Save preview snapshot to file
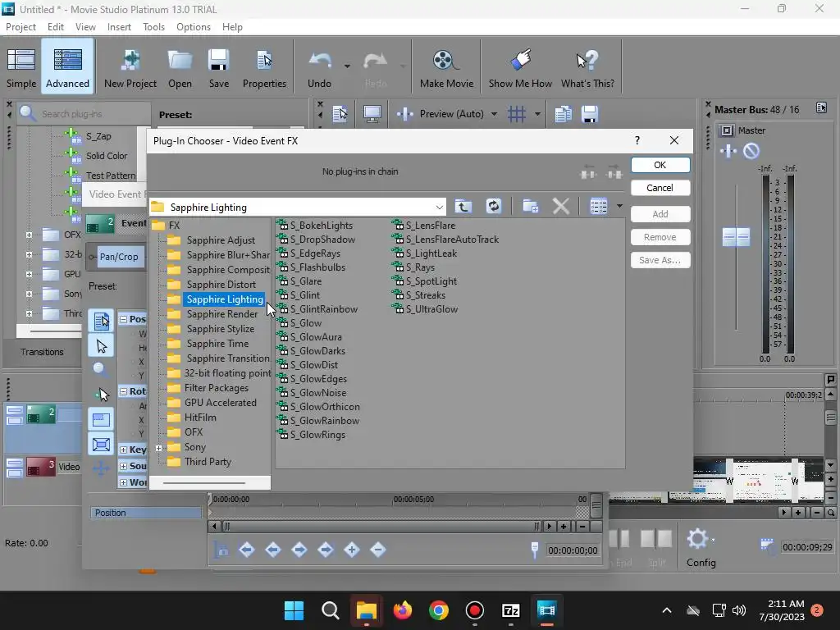The image size is (840, 630). [589, 113]
